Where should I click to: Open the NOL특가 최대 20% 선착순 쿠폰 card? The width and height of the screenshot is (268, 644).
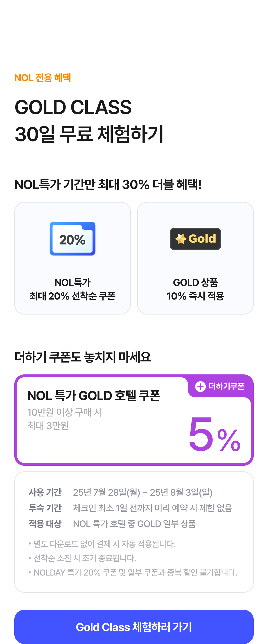(x=72, y=258)
